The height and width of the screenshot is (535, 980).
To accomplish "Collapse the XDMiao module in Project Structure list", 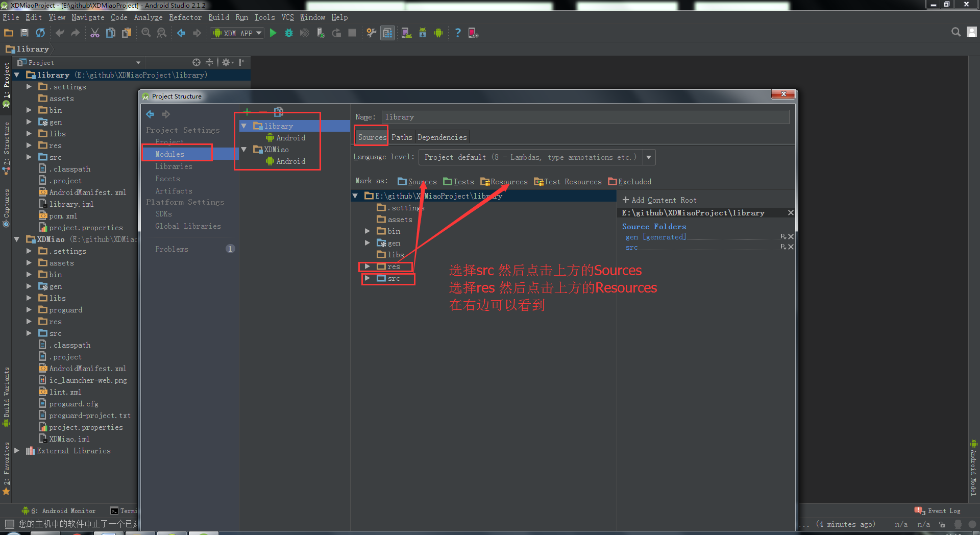I will 244,150.
